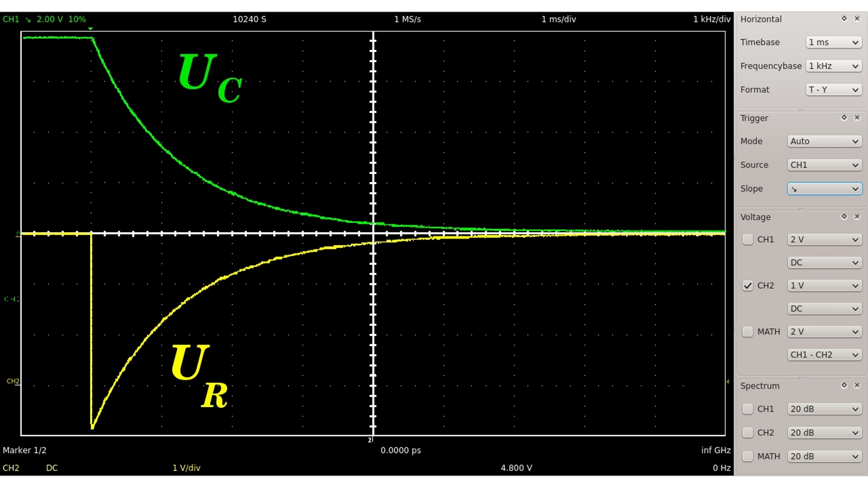Image resolution: width=868 pixels, height=488 pixels.
Task: Close the Spectrum dock panel
Action: 857,385
